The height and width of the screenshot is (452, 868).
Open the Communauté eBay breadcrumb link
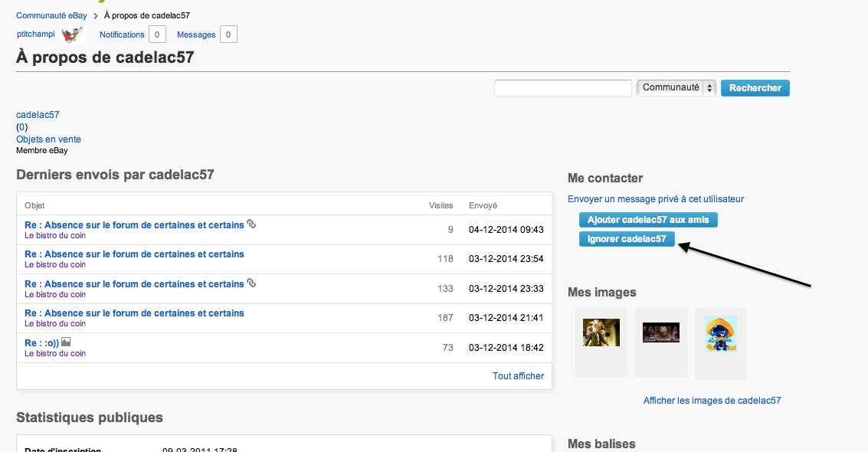[x=51, y=15]
